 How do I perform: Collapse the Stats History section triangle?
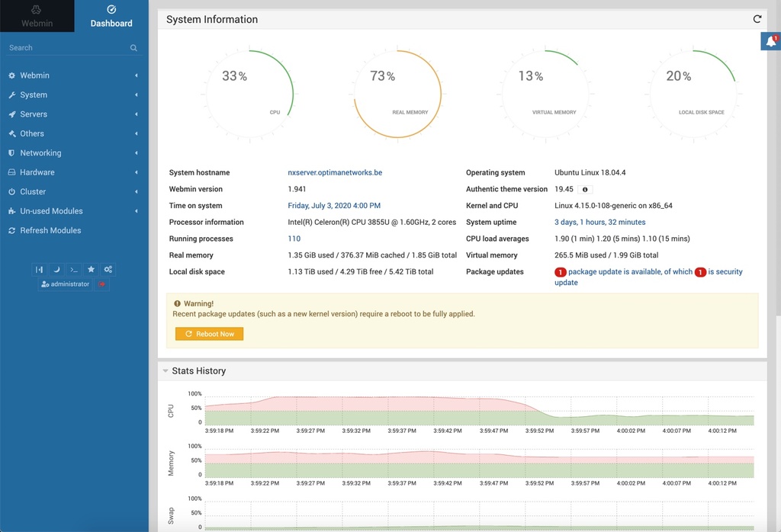pos(166,370)
